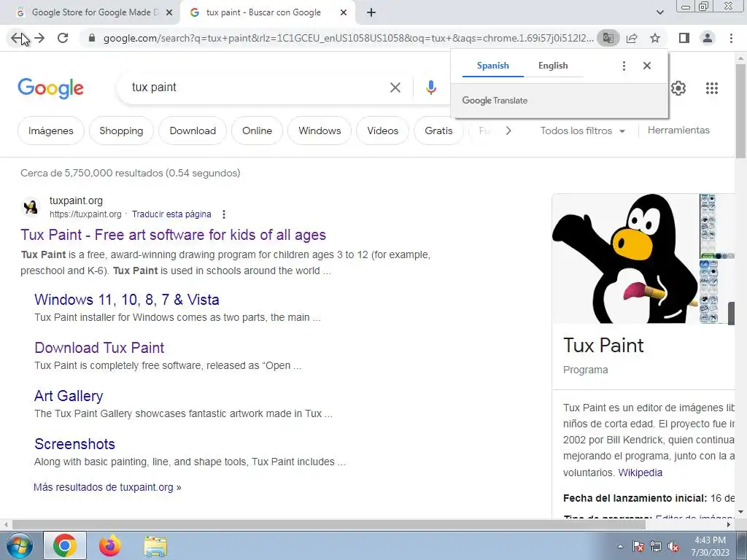
Task: Open Translate popup options three dots
Action: (x=624, y=66)
